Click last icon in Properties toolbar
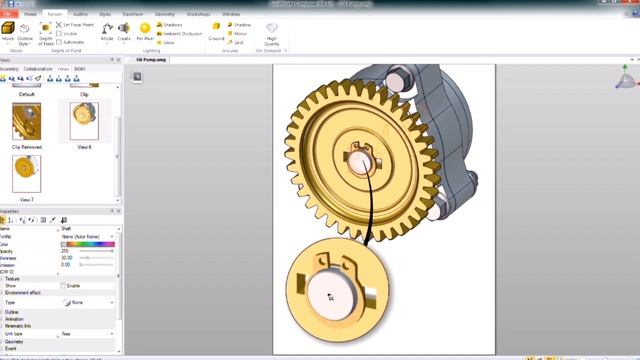This screenshot has height=360, width=640. (x=64, y=220)
